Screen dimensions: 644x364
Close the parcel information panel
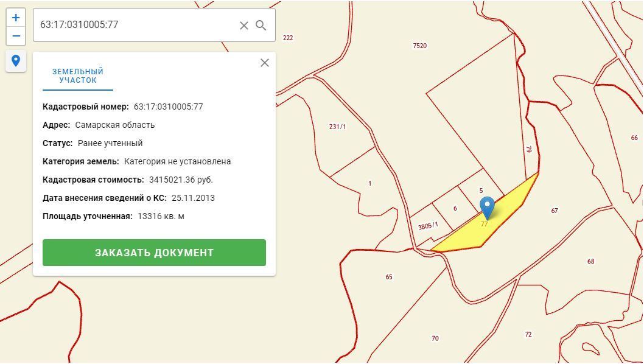pyautogui.click(x=264, y=63)
